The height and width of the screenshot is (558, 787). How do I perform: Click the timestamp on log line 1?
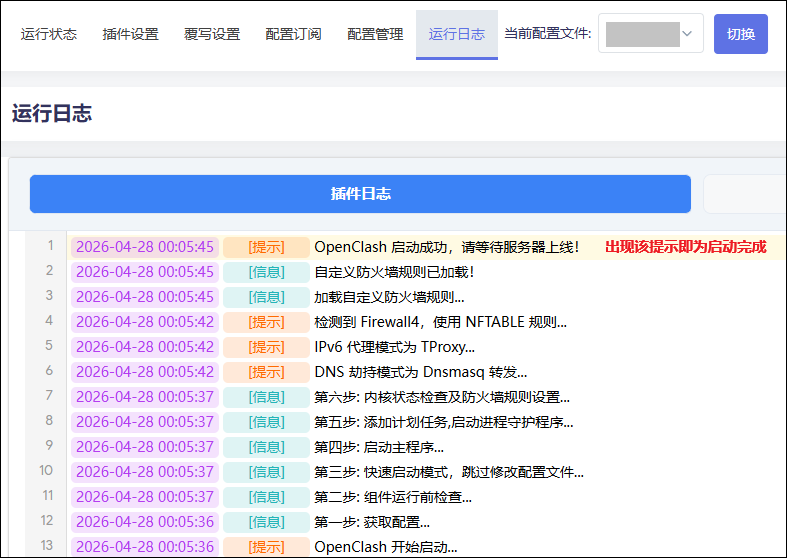coord(145,247)
